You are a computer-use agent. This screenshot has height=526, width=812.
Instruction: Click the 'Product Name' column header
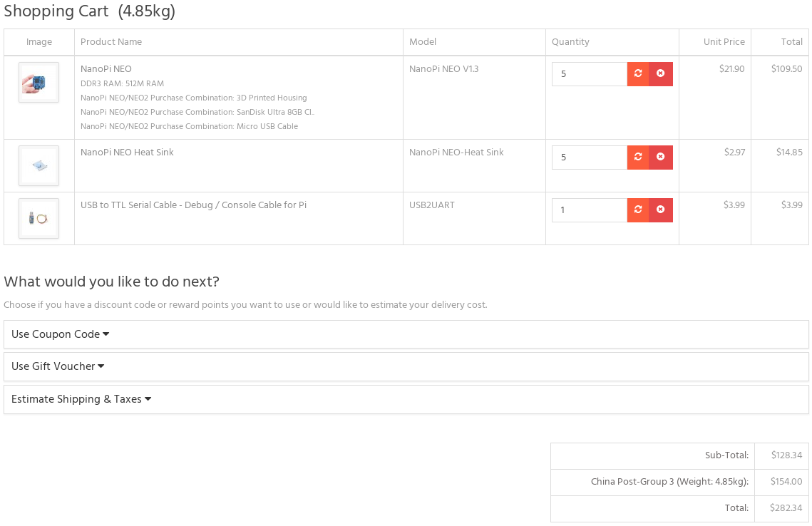coord(111,42)
